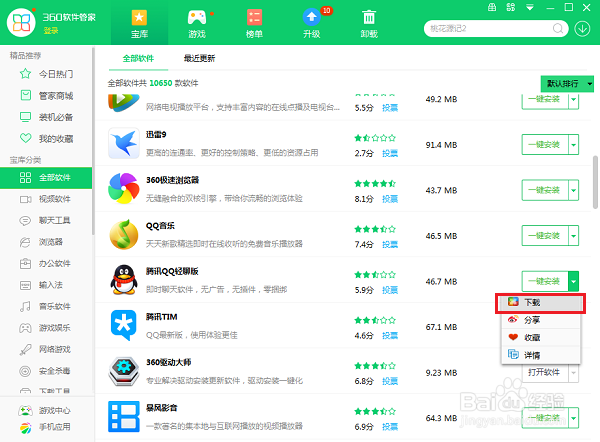This screenshot has height=442, width=600.
Task: Click the 暴风影音 app icon
Action: tap(124, 416)
